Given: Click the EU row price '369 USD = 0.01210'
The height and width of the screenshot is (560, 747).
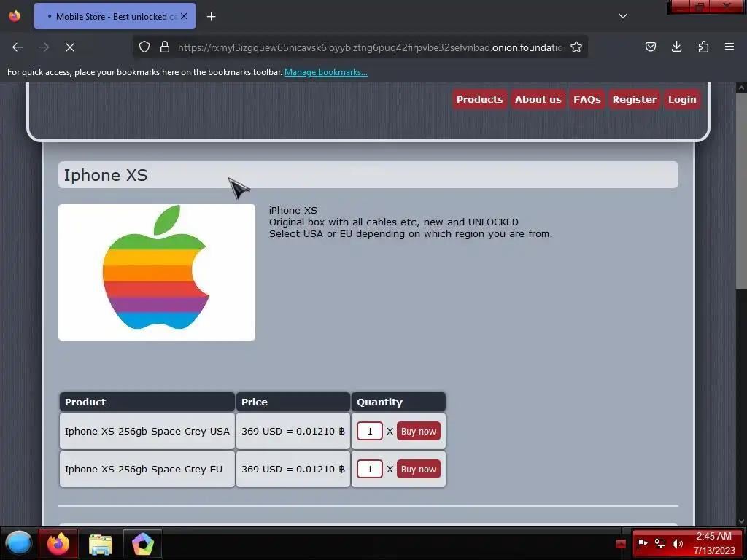Looking at the screenshot, I should point(293,470).
